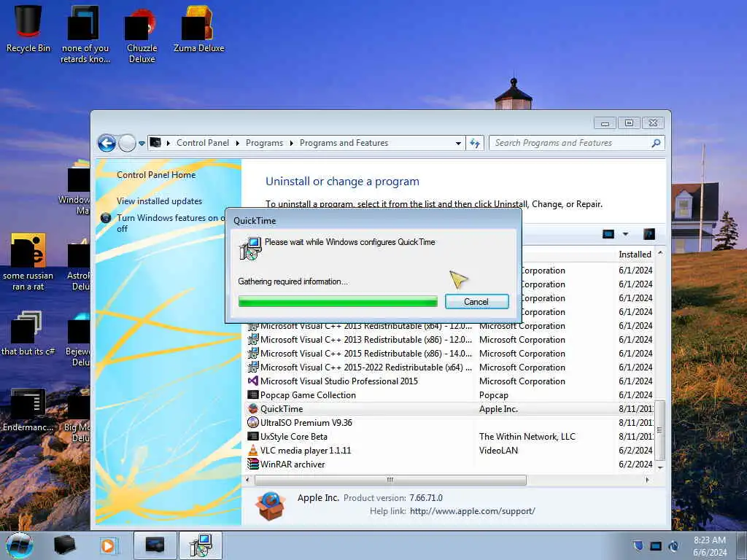
Task: Click the UxStyle Core Beta row icon
Action: click(253, 436)
